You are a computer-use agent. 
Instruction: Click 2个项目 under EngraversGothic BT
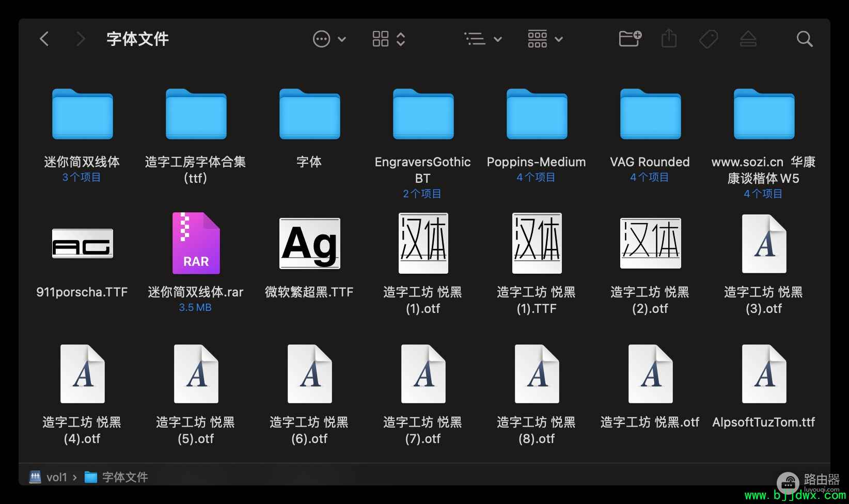[x=422, y=194]
